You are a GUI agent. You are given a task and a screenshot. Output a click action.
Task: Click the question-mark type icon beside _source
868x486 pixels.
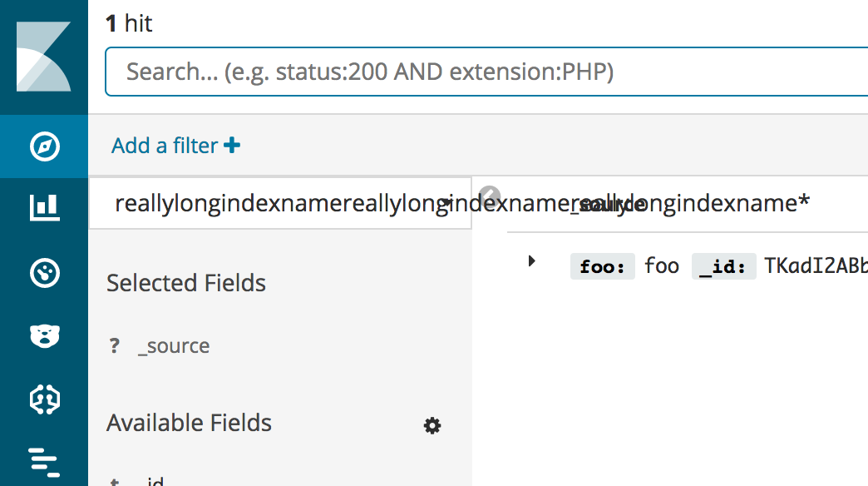tap(115, 345)
